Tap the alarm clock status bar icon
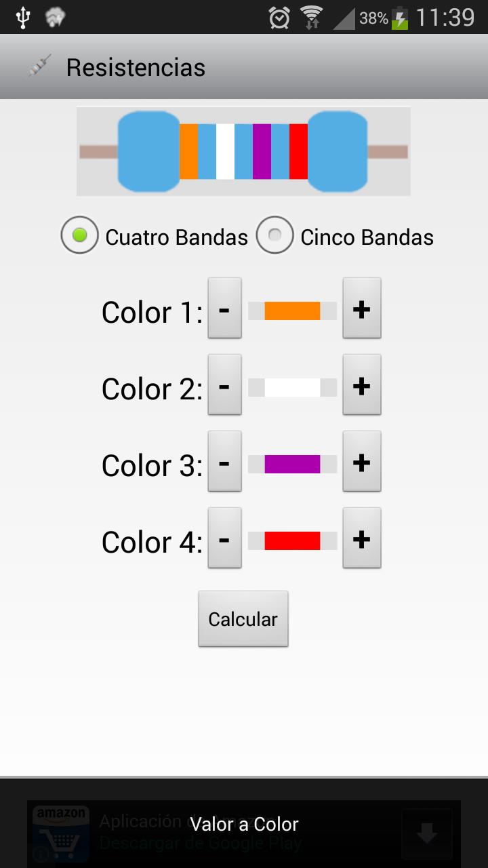 [x=279, y=18]
